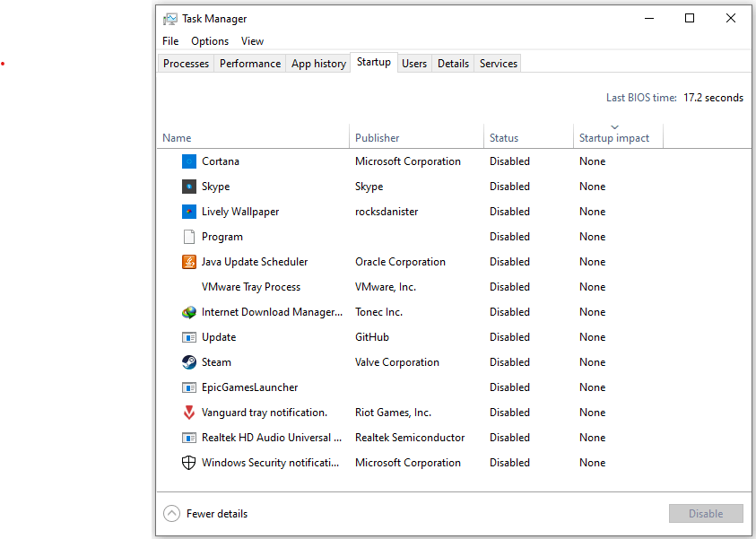756x539 pixels.
Task: Select the EpicGamesLauncher entry name
Action: point(249,387)
